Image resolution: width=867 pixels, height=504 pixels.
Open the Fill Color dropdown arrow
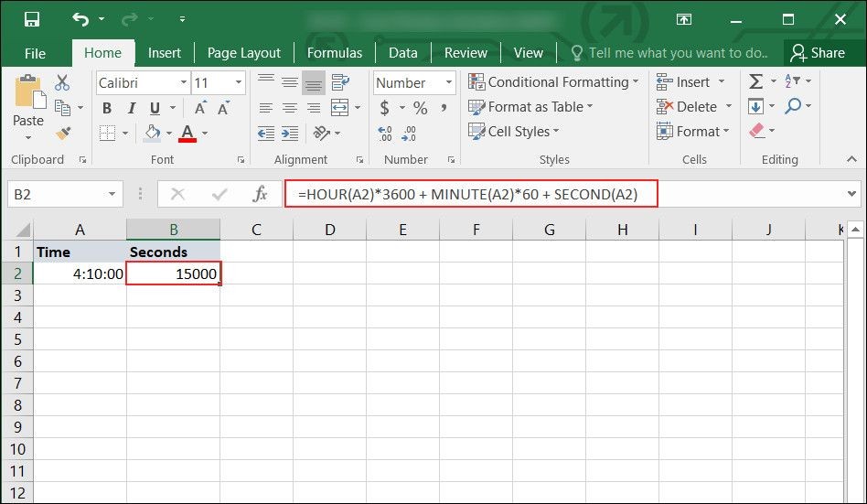coord(168,134)
